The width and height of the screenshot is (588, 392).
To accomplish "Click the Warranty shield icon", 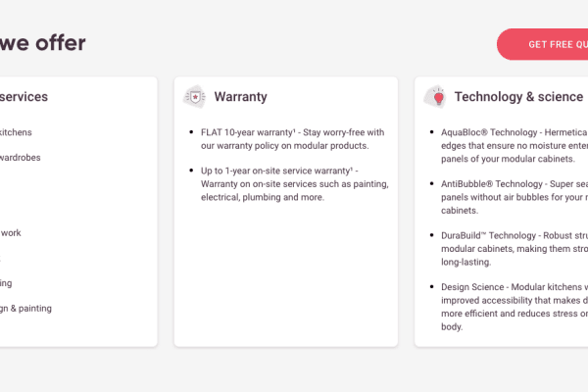I will (195, 96).
